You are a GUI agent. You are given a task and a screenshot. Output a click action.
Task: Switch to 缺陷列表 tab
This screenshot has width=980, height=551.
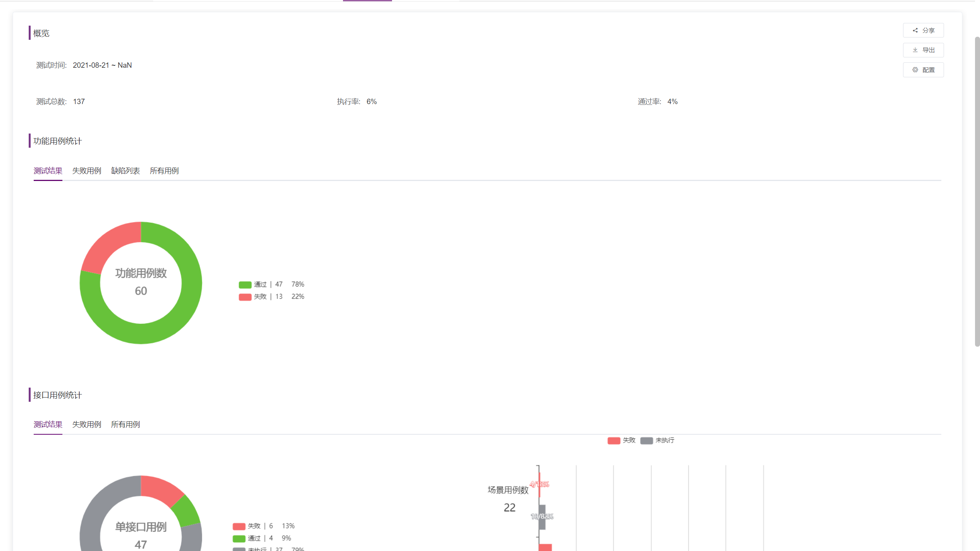(125, 170)
